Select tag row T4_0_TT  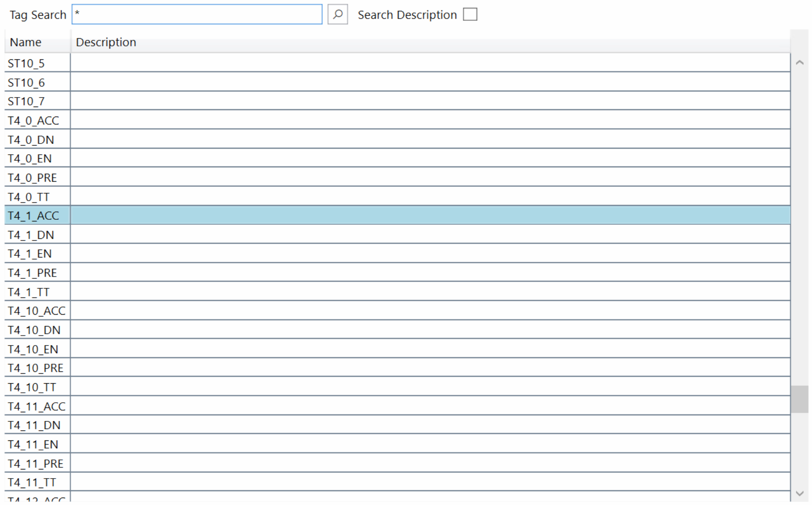(398, 197)
